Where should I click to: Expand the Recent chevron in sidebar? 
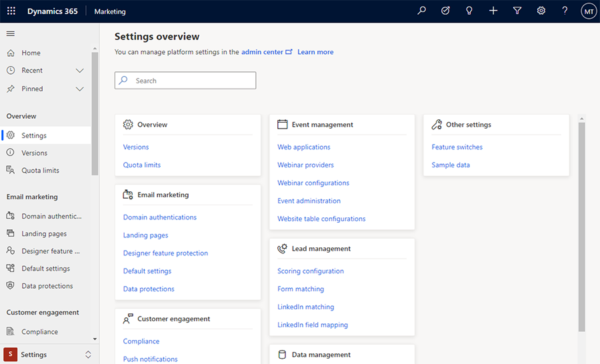point(80,71)
